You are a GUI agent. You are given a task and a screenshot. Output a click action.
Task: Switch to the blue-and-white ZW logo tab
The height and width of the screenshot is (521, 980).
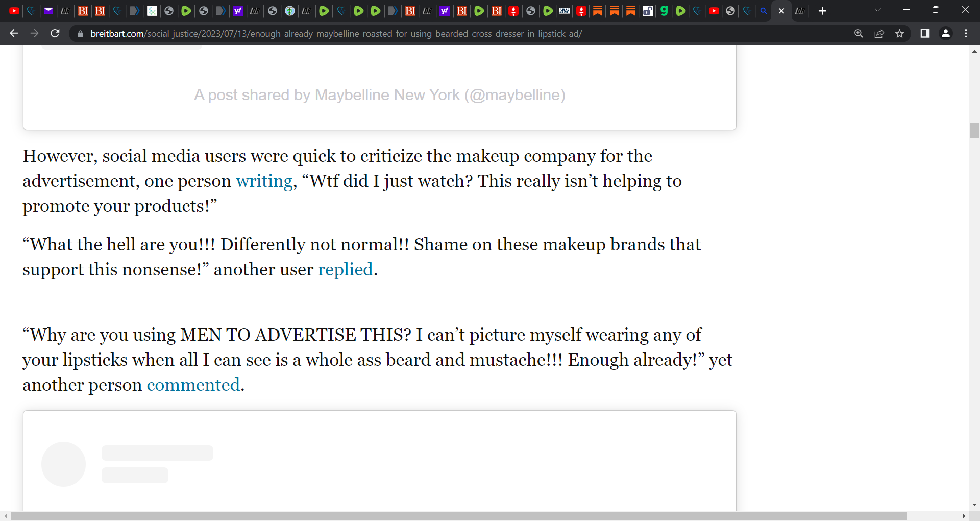coord(565,11)
